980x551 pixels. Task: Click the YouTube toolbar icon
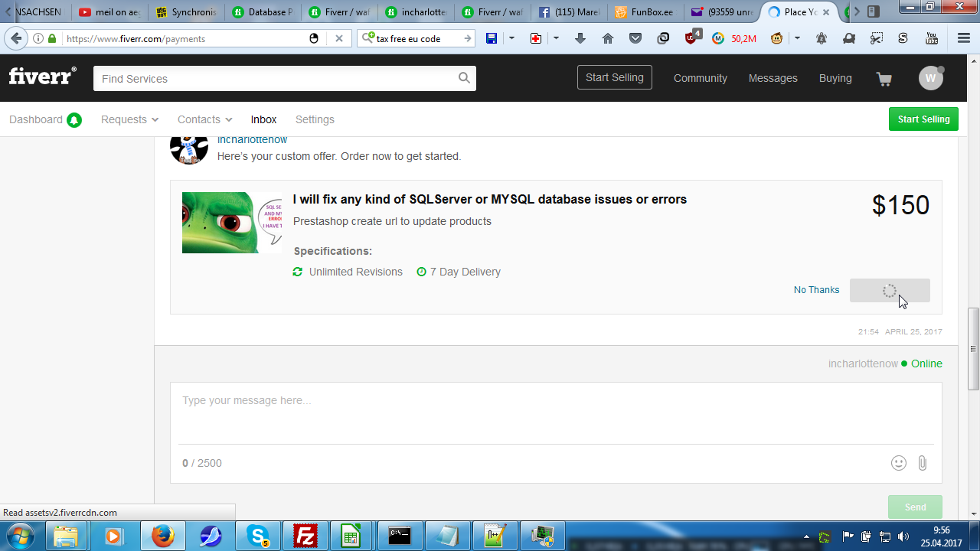pyautogui.click(x=932, y=38)
